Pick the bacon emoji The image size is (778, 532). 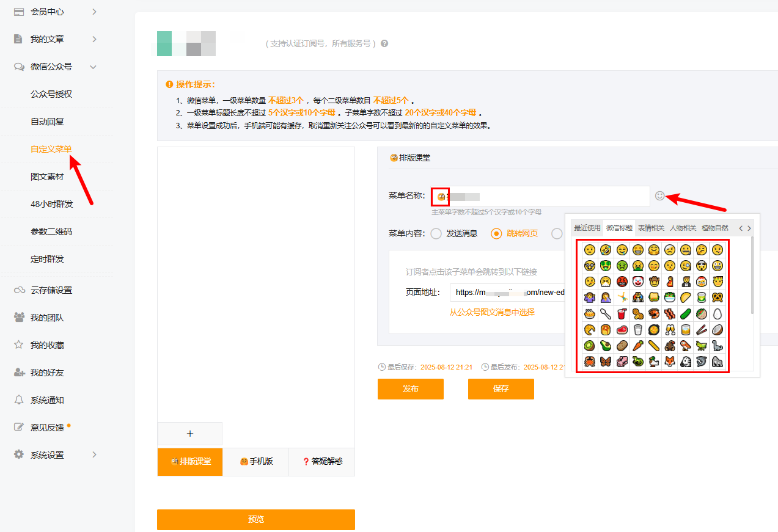(x=670, y=314)
